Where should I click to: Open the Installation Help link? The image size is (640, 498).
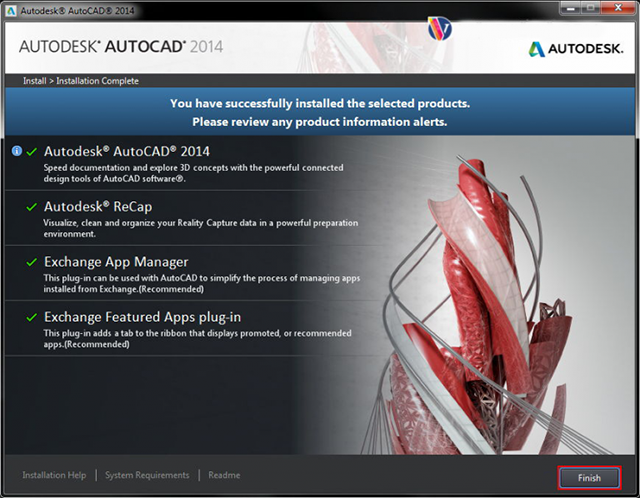click(54, 476)
